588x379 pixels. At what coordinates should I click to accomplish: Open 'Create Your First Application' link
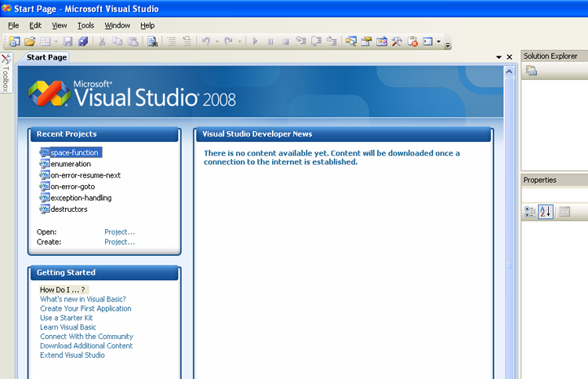click(85, 308)
